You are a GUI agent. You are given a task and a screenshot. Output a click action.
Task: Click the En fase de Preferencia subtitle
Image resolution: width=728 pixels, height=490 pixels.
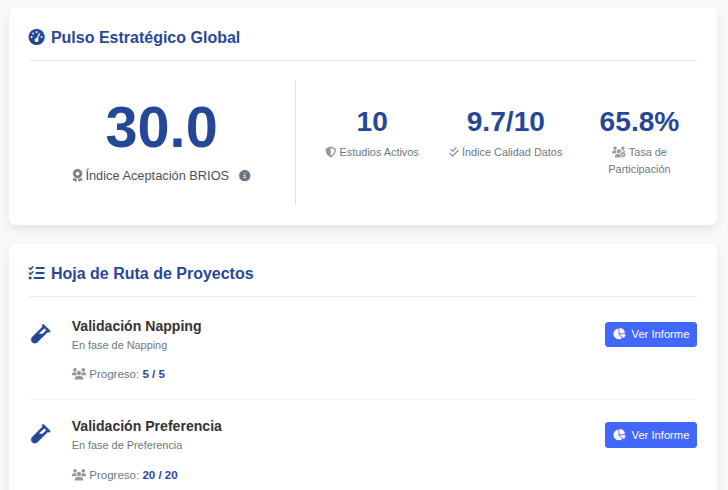[127, 445]
